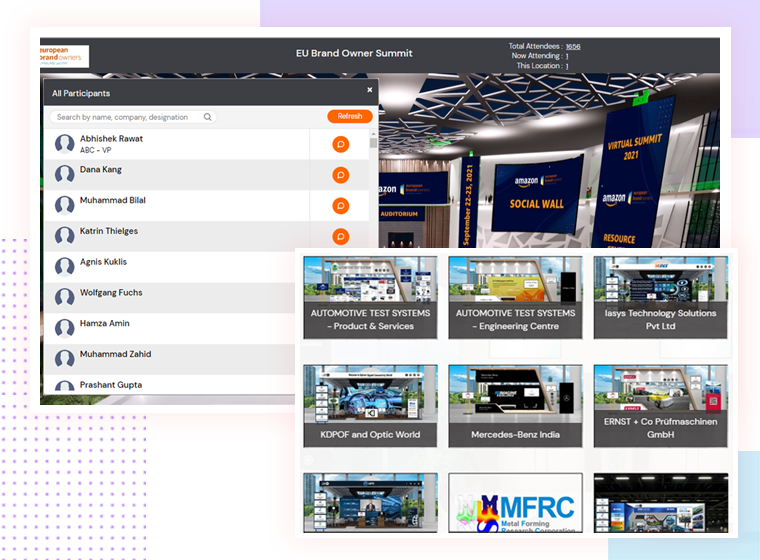Image resolution: width=760 pixels, height=560 pixels.
Task: Select Iasys Technology Solutions Pvt Ltd booth
Action: pos(660,295)
